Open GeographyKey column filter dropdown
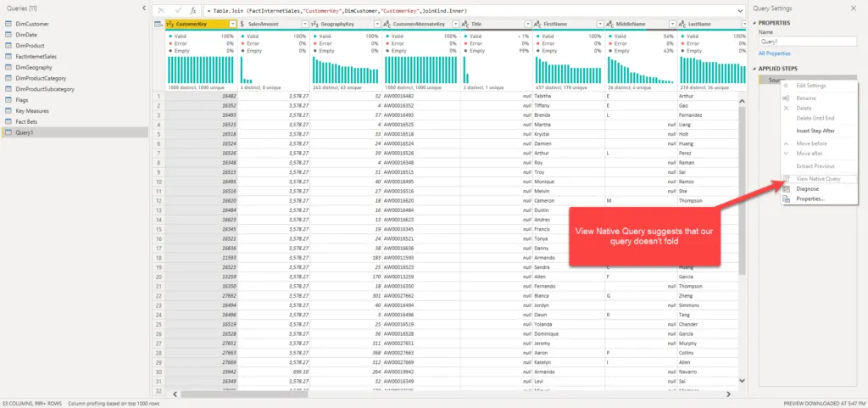Viewport: 868px width, 408px height. click(x=377, y=25)
